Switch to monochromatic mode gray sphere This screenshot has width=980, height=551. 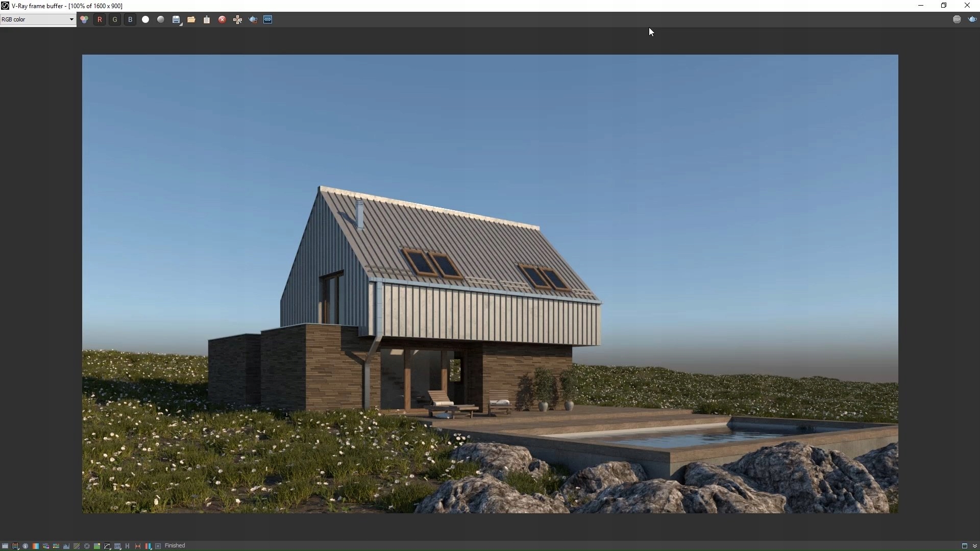tap(161, 19)
